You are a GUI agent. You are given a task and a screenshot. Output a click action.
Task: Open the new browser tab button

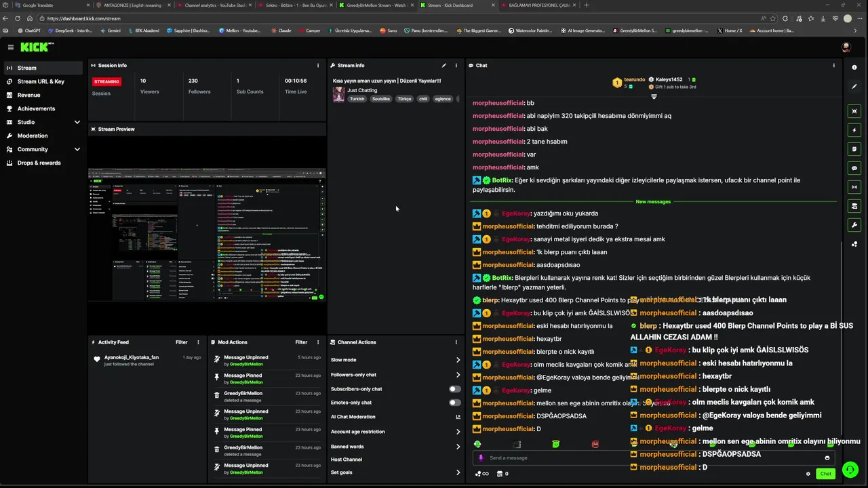pyautogui.click(x=587, y=5)
